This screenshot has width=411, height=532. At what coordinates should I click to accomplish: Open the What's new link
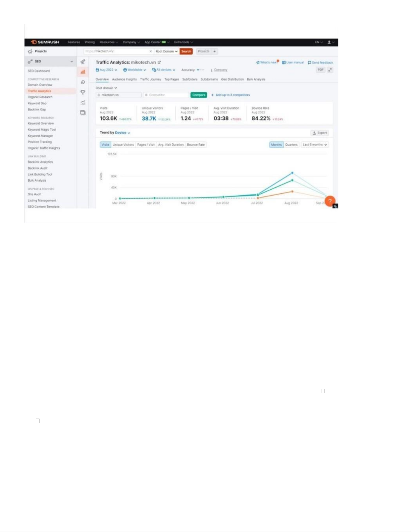point(267,62)
